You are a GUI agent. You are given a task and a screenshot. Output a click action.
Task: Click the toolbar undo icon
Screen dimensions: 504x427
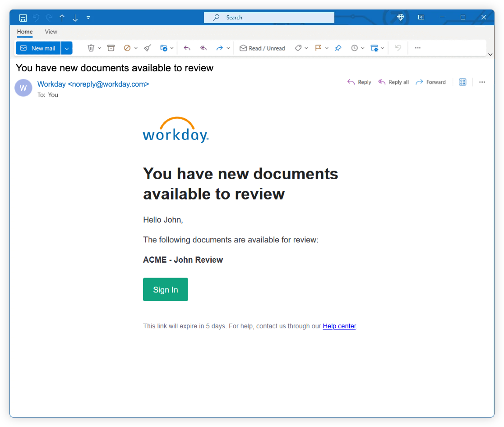(x=398, y=48)
